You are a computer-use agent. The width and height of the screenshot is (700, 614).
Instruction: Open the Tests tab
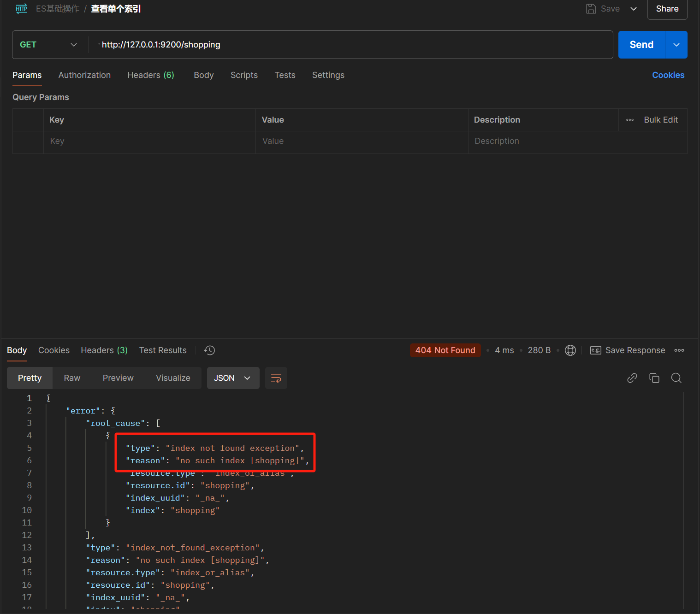pyautogui.click(x=285, y=75)
